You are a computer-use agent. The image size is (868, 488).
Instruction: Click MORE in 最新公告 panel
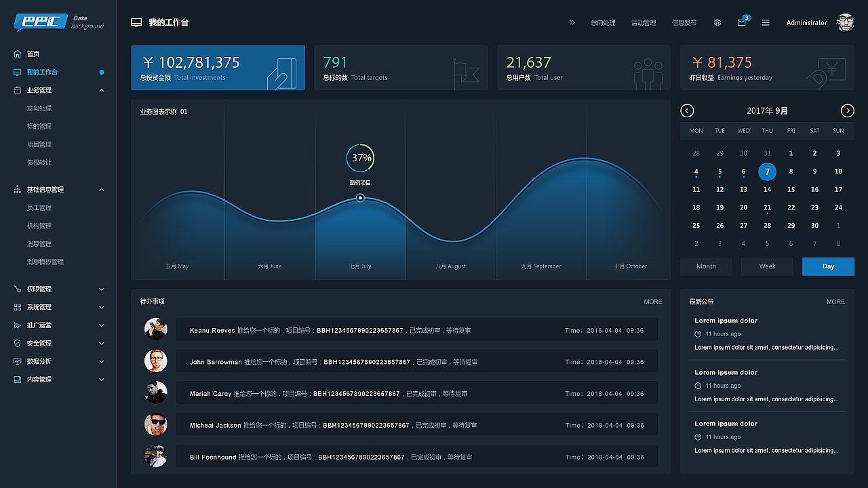tap(835, 302)
